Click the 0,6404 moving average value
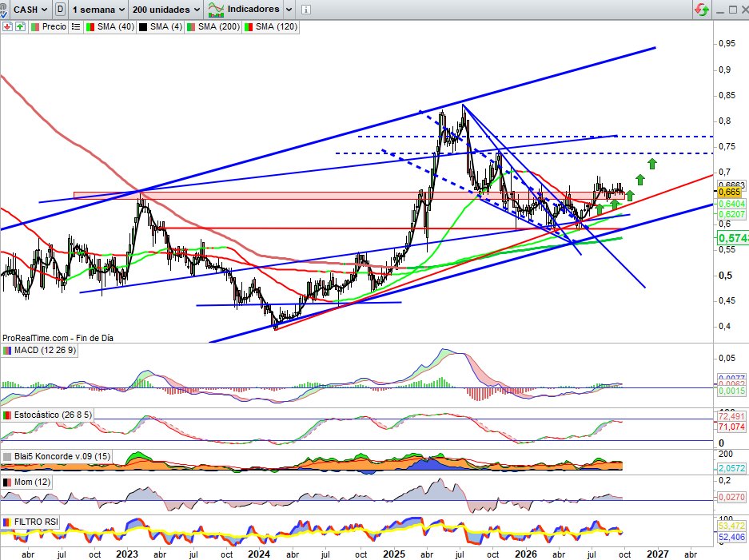This screenshot has height=560, width=749. tap(731, 204)
